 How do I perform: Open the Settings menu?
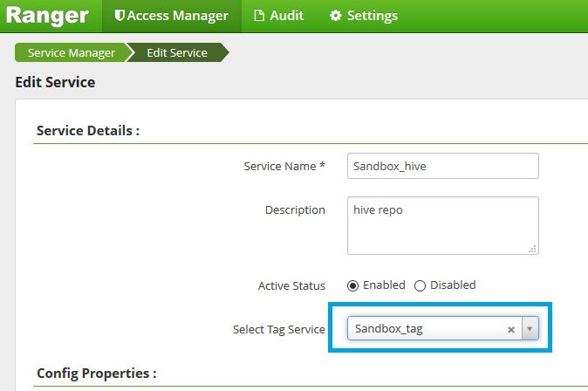point(364,16)
